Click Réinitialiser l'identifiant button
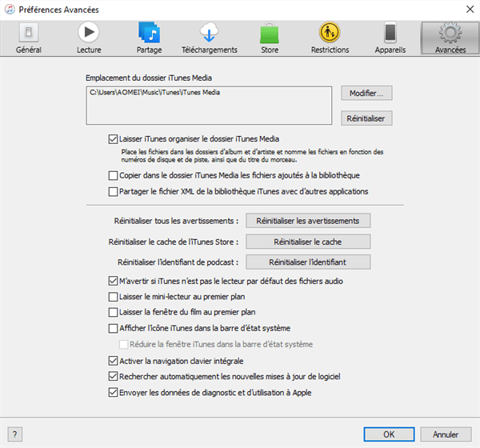Screen dimensions: 480x448 coord(308,262)
